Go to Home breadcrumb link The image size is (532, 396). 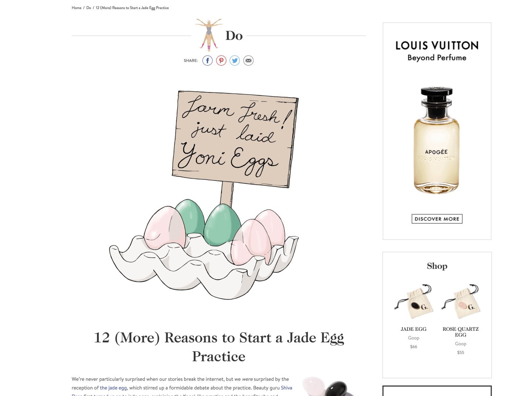[76, 8]
